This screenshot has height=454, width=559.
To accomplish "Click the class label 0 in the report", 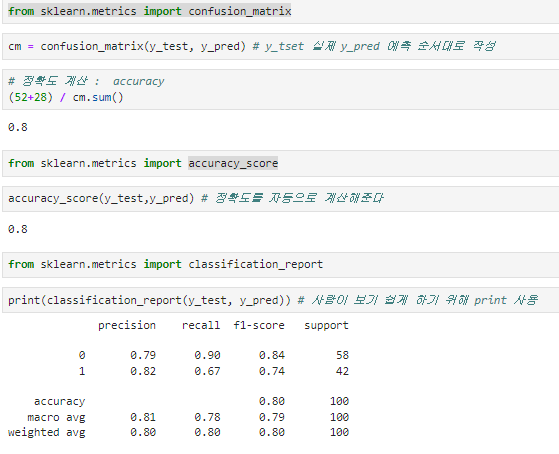I will [82, 355].
